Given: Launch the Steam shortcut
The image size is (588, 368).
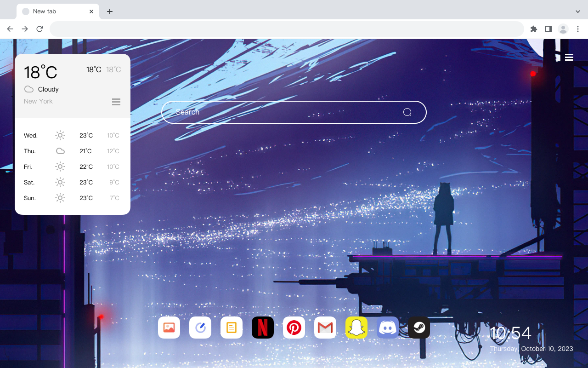Looking at the screenshot, I should click(419, 328).
